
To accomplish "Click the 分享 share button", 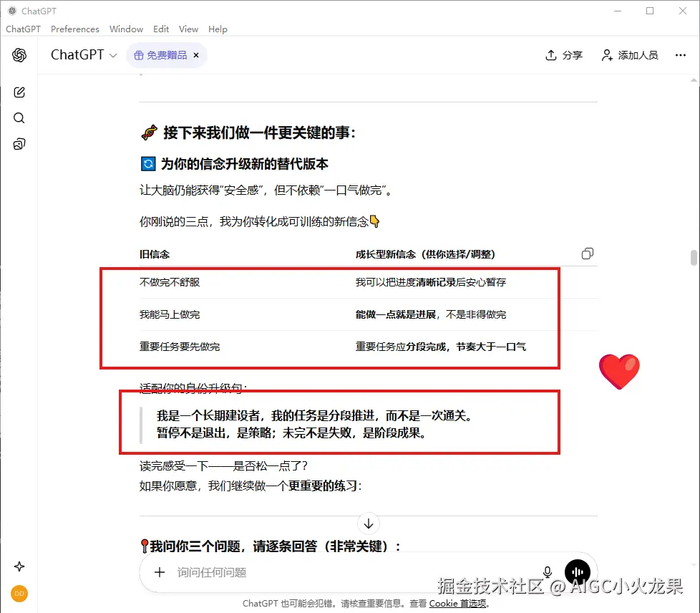I will [x=563, y=54].
